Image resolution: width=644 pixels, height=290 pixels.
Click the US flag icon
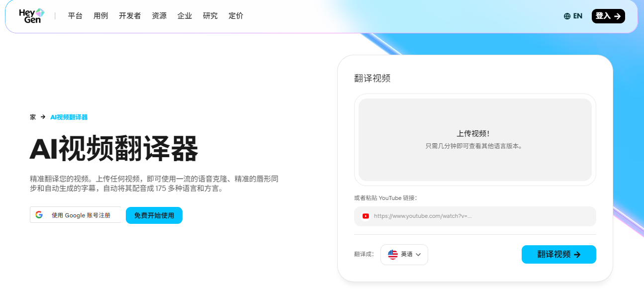click(393, 254)
